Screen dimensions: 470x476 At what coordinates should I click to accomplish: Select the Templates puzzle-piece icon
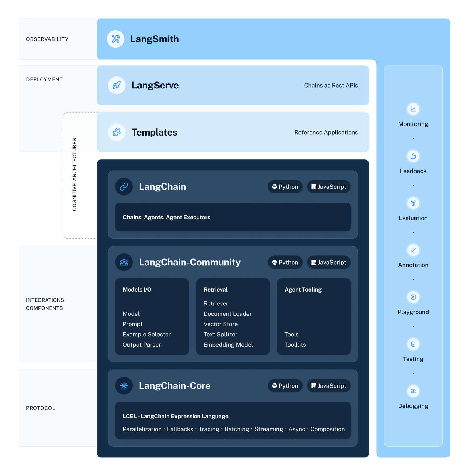[116, 132]
